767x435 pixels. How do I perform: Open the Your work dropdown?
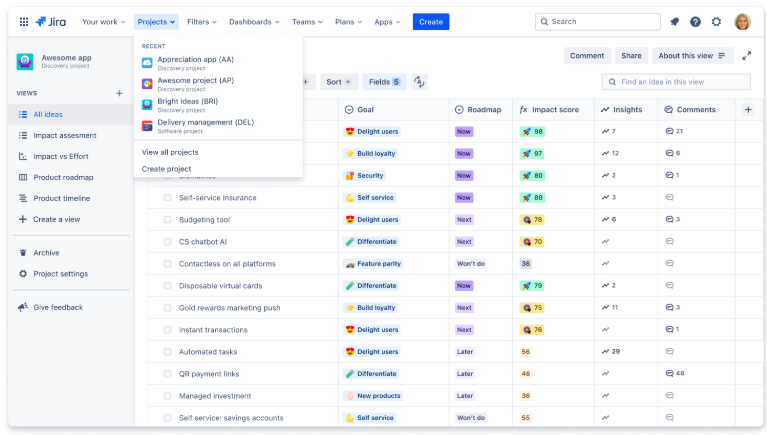point(104,22)
